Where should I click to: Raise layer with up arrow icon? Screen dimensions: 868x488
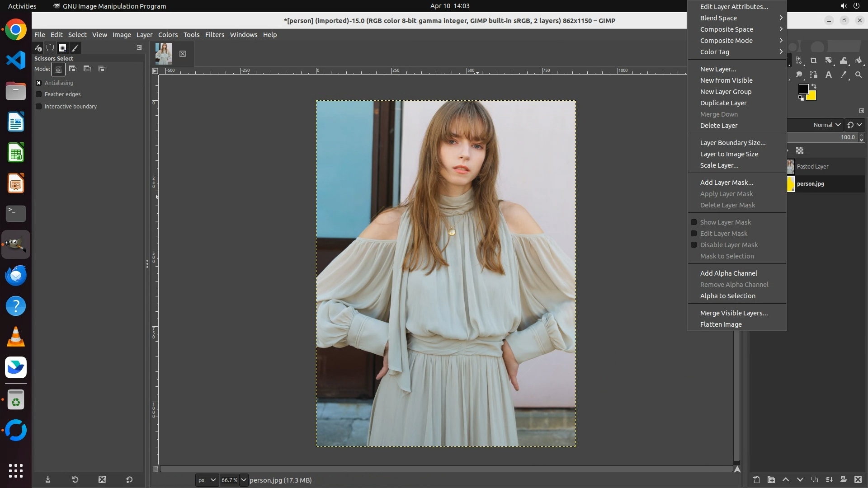(786, 479)
